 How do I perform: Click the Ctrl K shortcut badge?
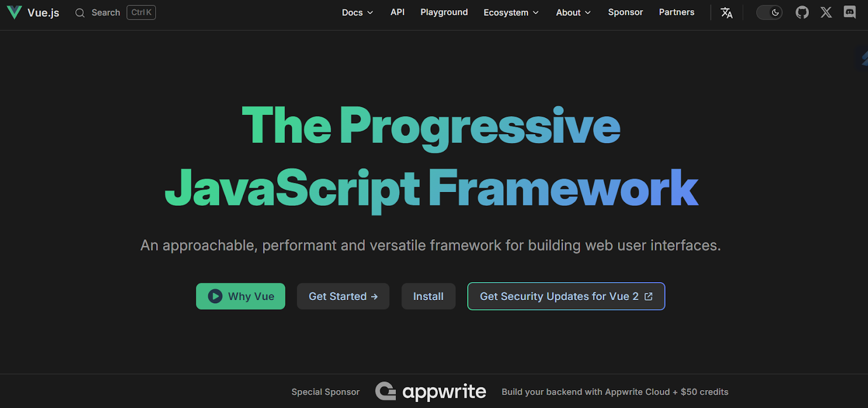coord(141,12)
